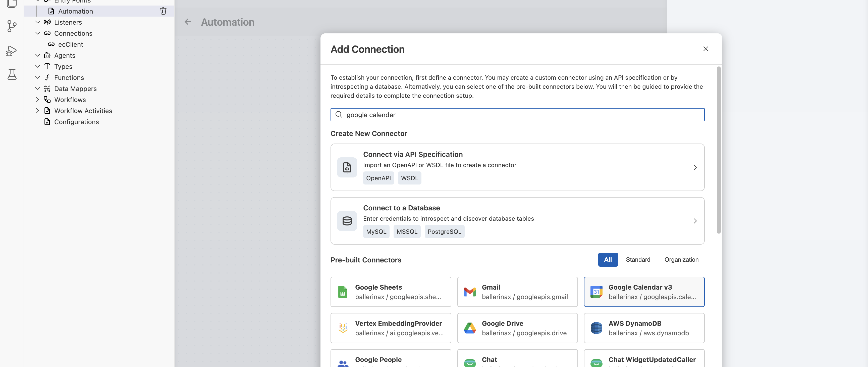868x367 pixels.
Task: Select the Organization connectors filter tab
Action: pos(681,259)
